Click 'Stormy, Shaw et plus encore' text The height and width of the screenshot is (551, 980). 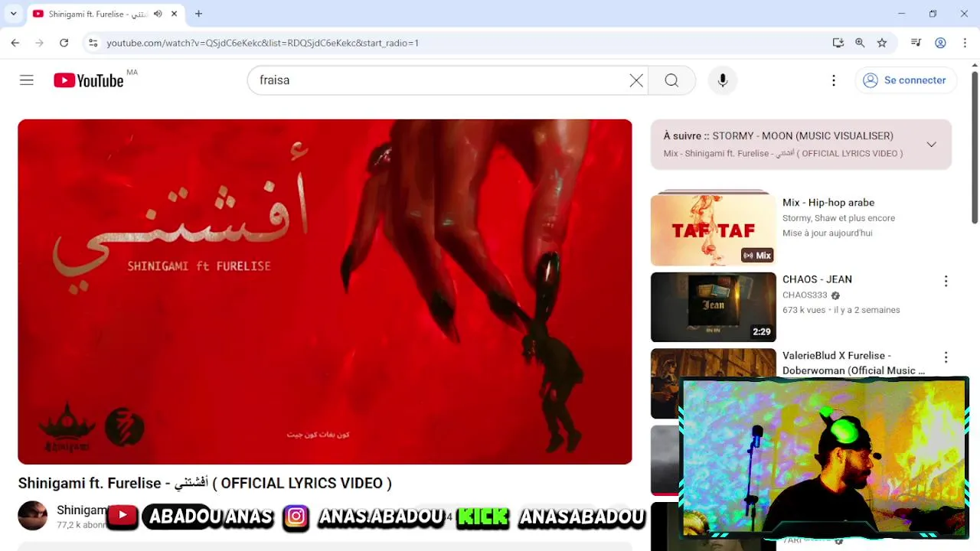(x=838, y=218)
